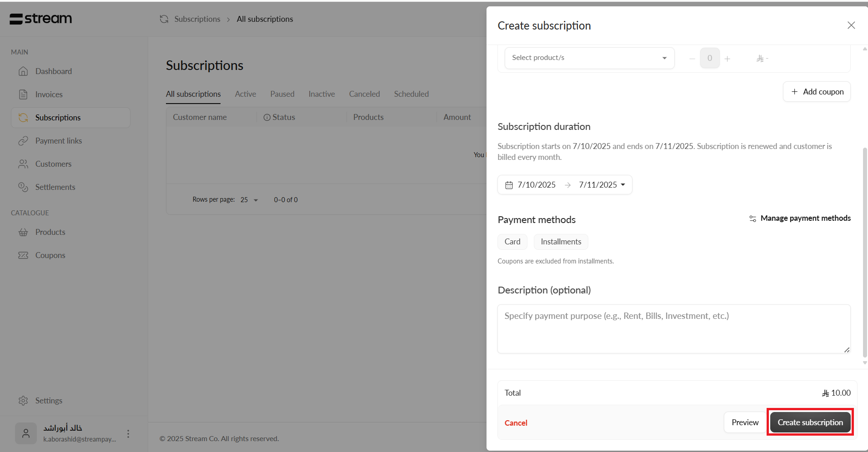Switch to the Scheduled subscriptions tab

tap(411, 94)
